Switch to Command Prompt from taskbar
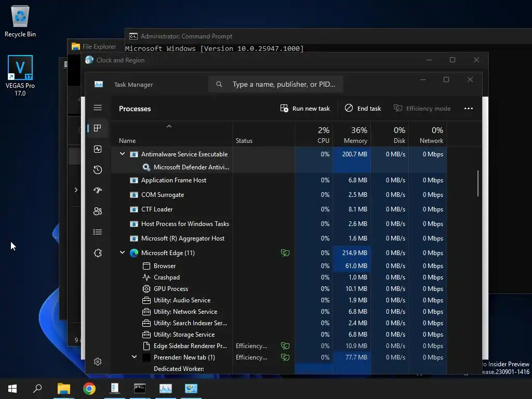Viewport: 532px width, 399px height. (x=140, y=389)
